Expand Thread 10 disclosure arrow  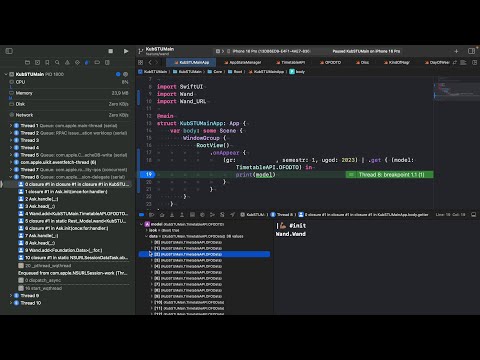(11, 303)
